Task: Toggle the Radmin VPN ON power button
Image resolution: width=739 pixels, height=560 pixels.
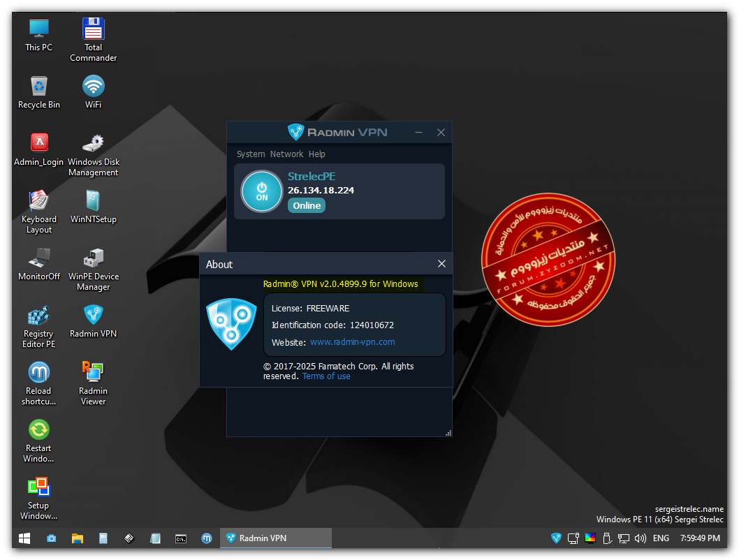Action: click(x=262, y=191)
